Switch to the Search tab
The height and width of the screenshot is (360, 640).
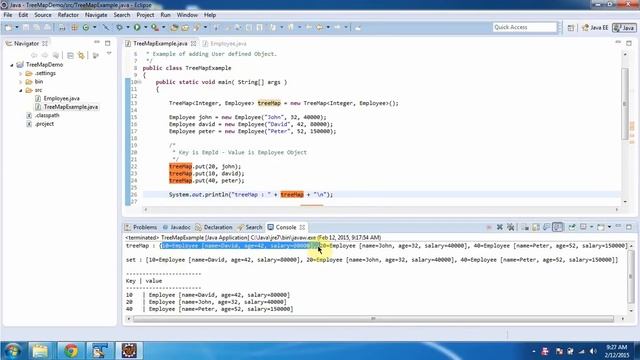(250, 227)
